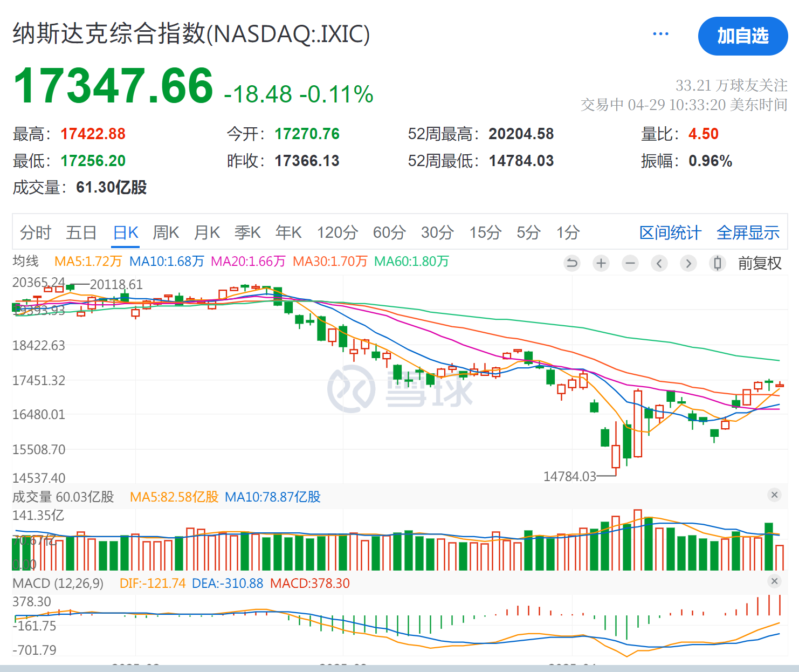
Task: Click the 33.21 万球友关注 follower count
Action: (732, 85)
